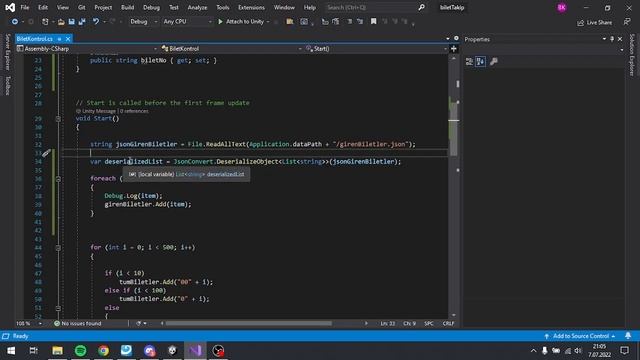Click the Unity icon on taskbar
Image resolution: width=640 pixels, height=360 pixels.
172,351
